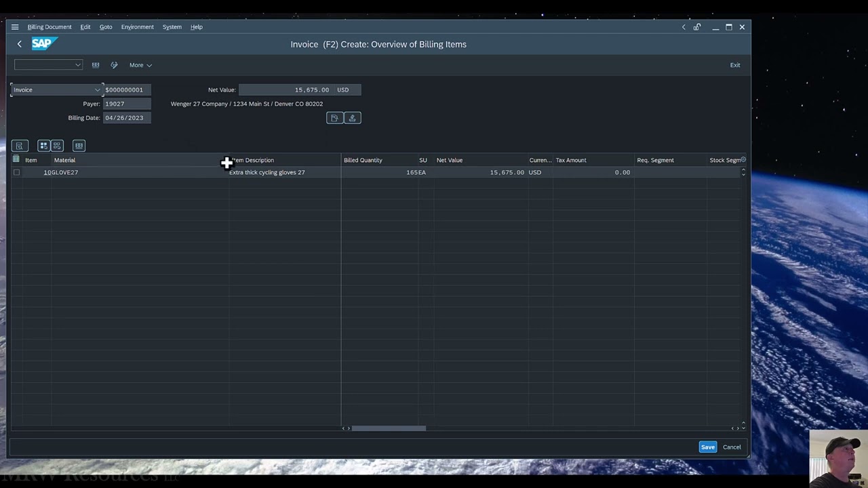Screen dimensions: 868x488
Task: Click the SAP logo
Action: (x=44, y=43)
